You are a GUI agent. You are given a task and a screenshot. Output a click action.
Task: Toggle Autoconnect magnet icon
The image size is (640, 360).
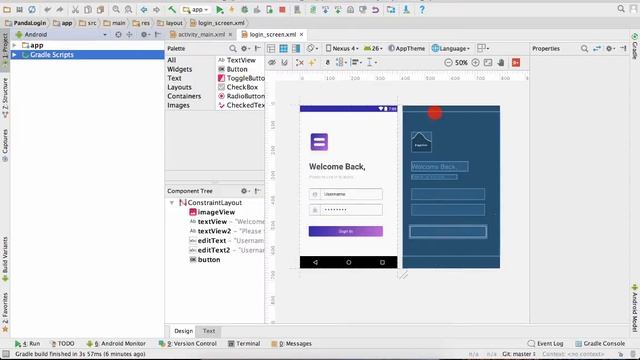284,62
